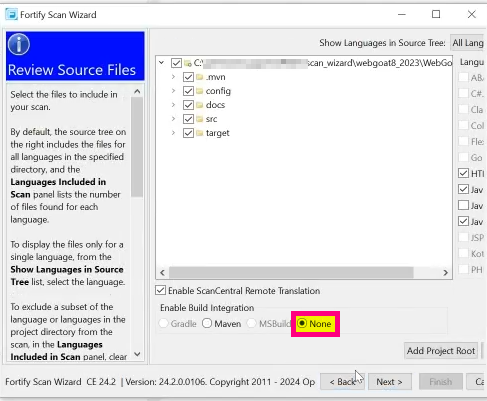
Task: Expand the target folder node
Action: pos(173,133)
